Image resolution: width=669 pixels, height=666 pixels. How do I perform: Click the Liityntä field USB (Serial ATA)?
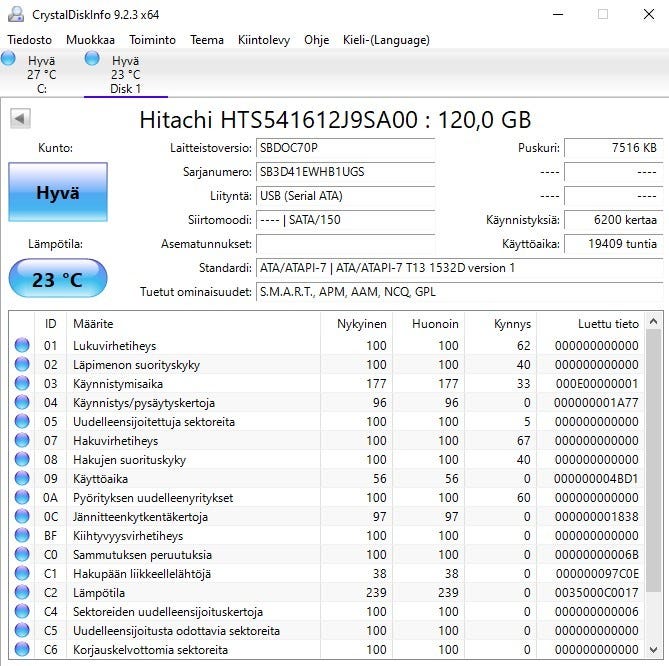[346, 196]
